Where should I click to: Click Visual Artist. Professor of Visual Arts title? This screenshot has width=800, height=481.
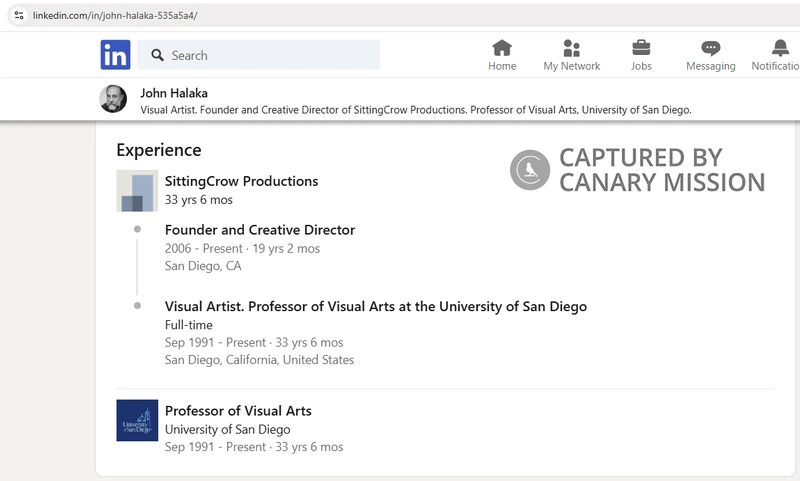coord(376,307)
